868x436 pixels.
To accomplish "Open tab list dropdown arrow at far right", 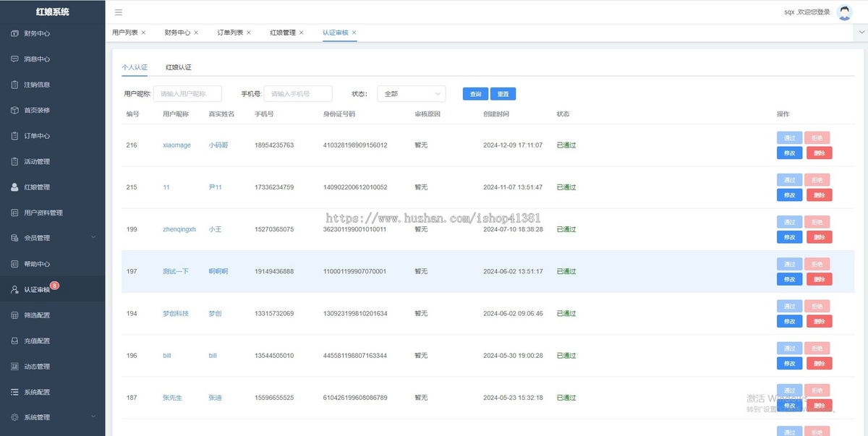I will (861, 33).
